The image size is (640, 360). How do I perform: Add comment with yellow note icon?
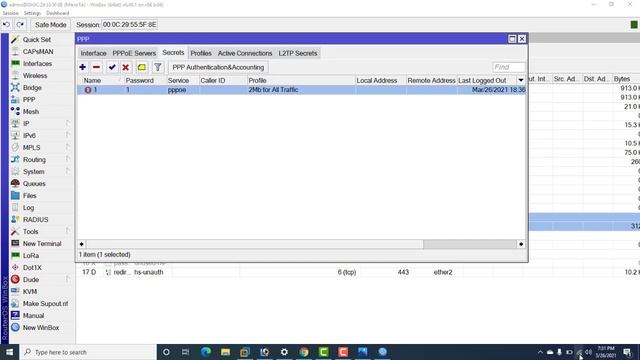(142, 67)
